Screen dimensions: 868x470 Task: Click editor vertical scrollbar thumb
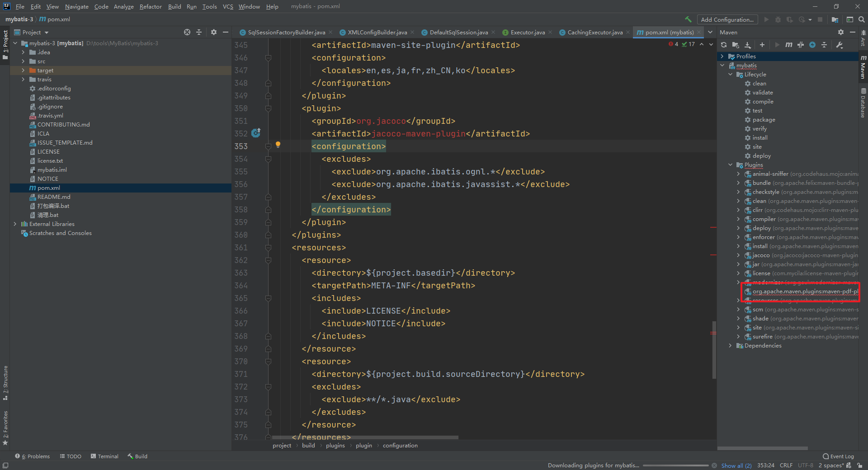pyautogui.click(x=714, y=350)
